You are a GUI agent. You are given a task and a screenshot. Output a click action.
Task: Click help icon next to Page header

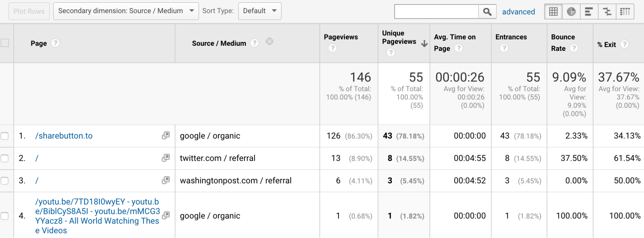55,43
